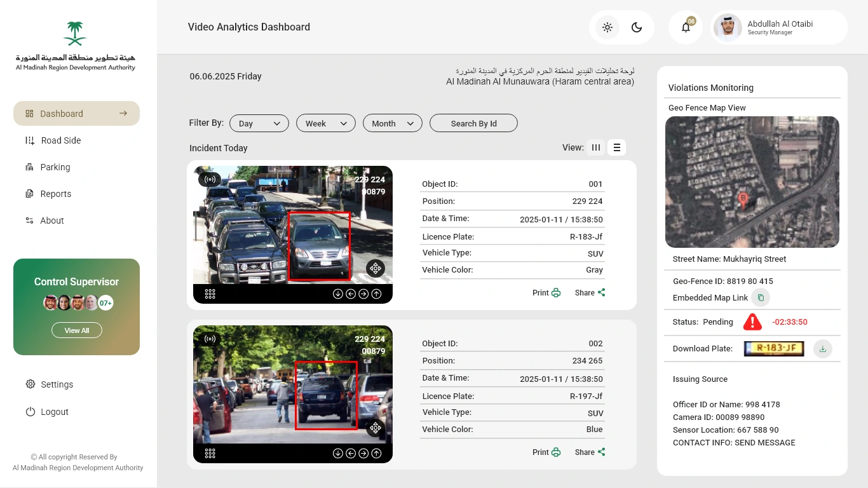Click the Search By Id field
The height and width of the screenshot is (488, 868).
474,123
